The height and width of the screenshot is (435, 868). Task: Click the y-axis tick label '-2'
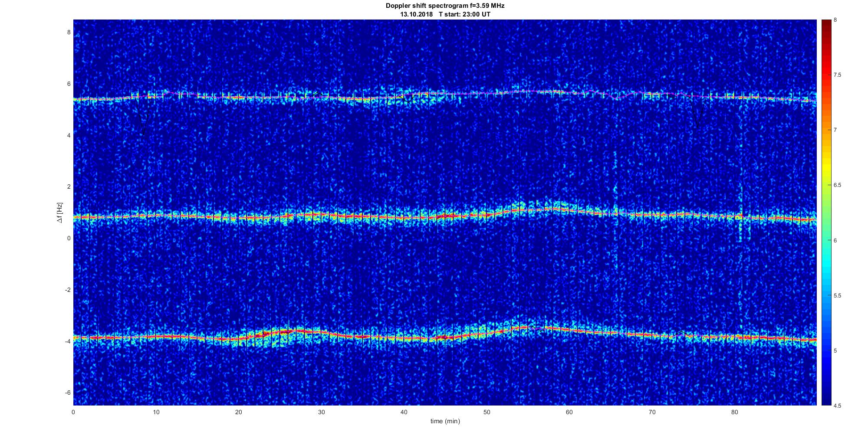[x=67, y=290]
